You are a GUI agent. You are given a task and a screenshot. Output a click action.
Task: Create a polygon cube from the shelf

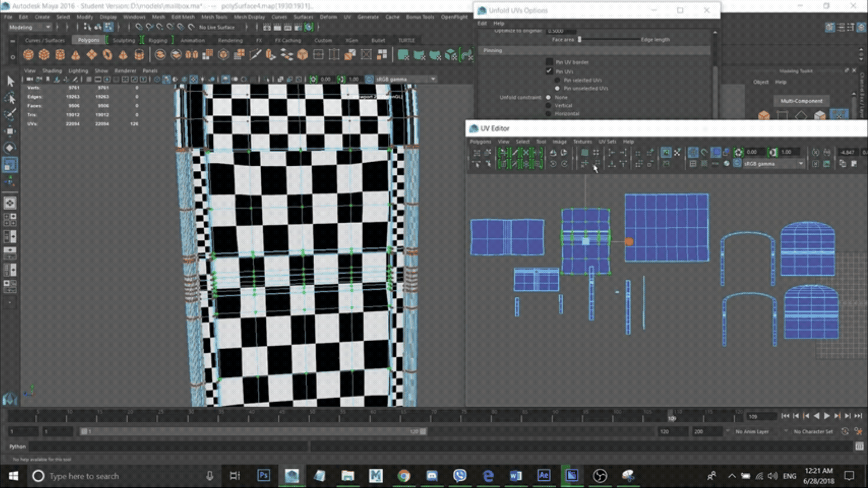click(44, 55)
